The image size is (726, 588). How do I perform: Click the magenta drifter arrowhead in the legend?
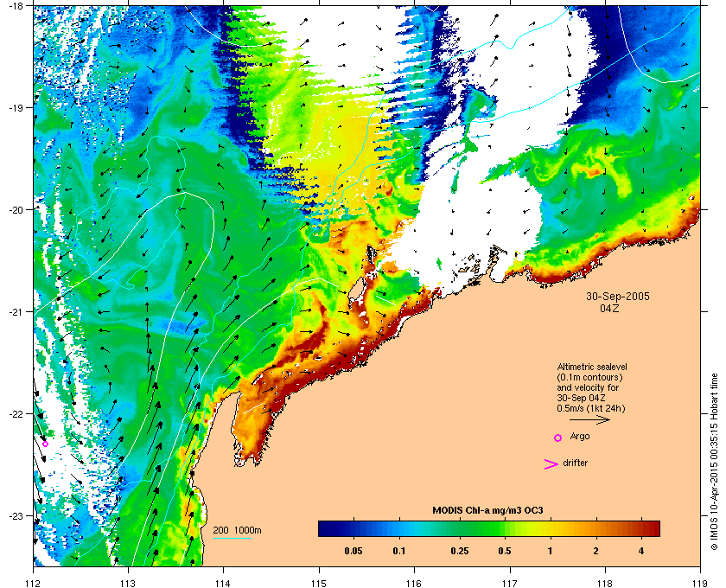pos(551,464)
